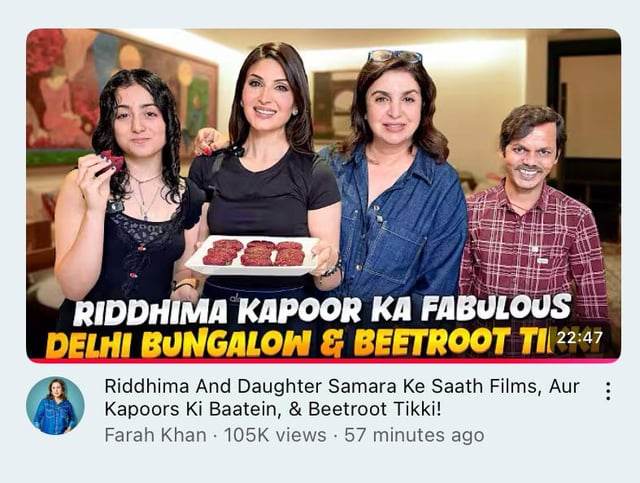This screenshot has height=483, width=640.
Task: Click the dark doorway at thumbnail's right side
Action: point(584,135)
